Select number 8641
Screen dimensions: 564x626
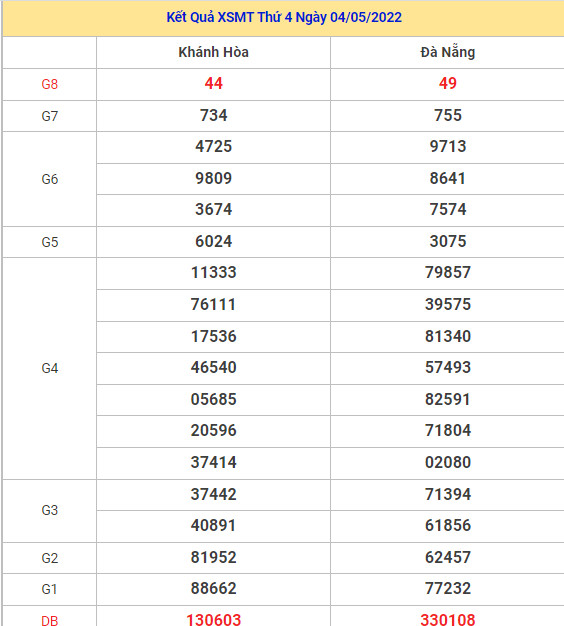(x=448, y=178)
